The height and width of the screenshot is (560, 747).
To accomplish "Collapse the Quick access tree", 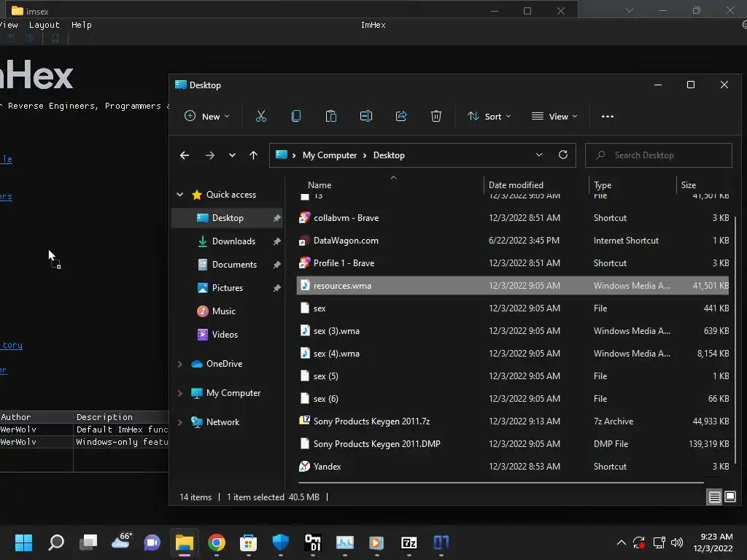I will click(179, 194).
